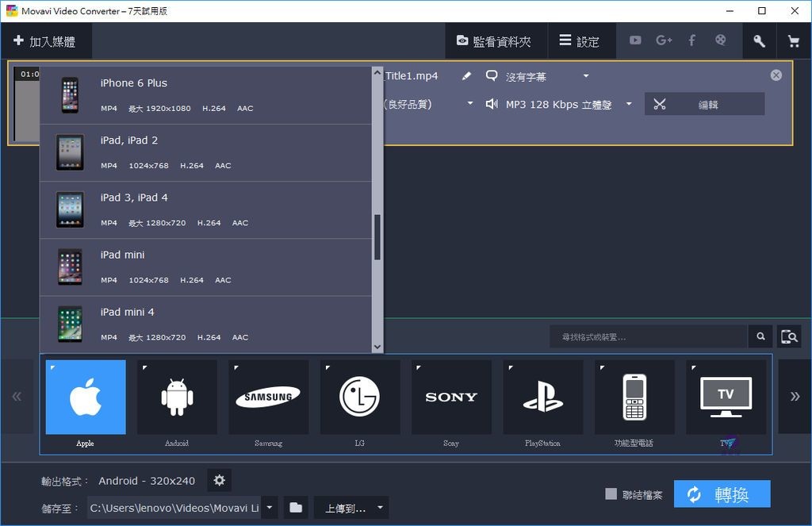The width and height of the screenshot is (812, 526).
Task: Click the format search input field
Action: pos(649,337)
